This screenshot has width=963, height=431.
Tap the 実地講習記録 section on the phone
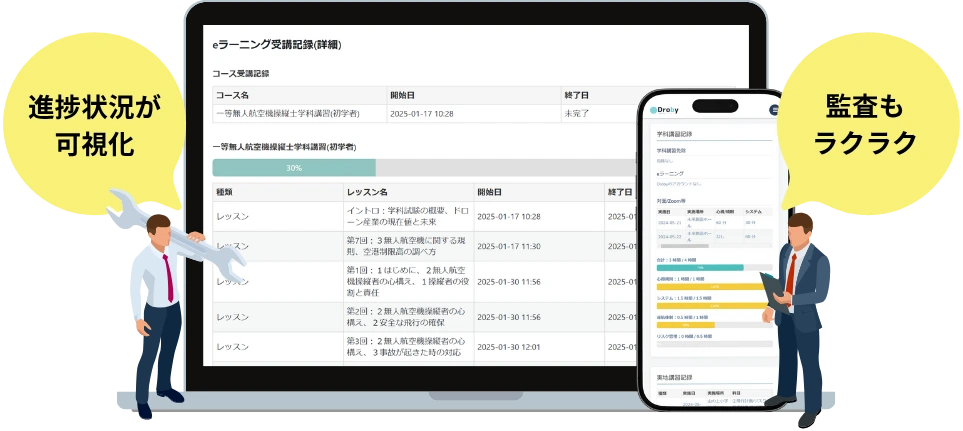point(675,377)
